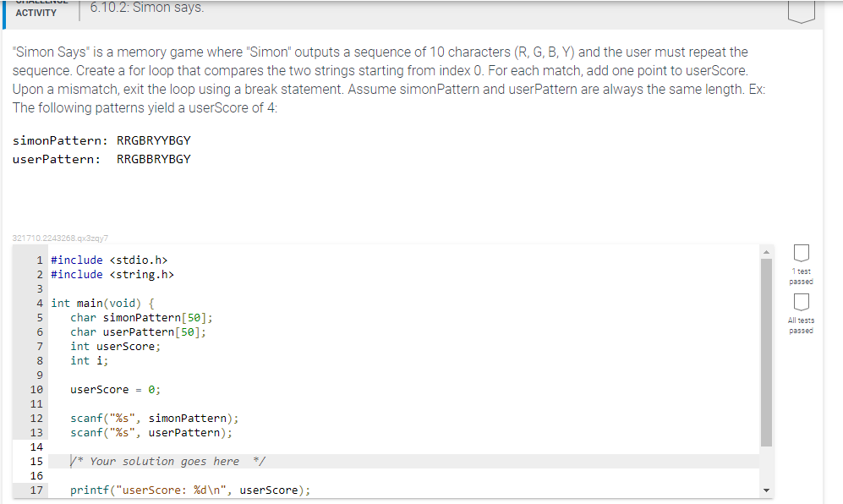Click the scanf simonPattern line
843x504 pixels.
[154, 419]
